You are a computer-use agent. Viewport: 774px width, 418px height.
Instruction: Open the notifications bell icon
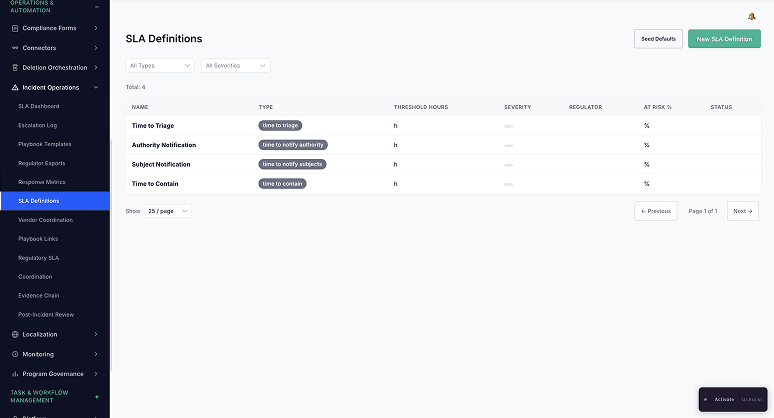pos(751,16)
